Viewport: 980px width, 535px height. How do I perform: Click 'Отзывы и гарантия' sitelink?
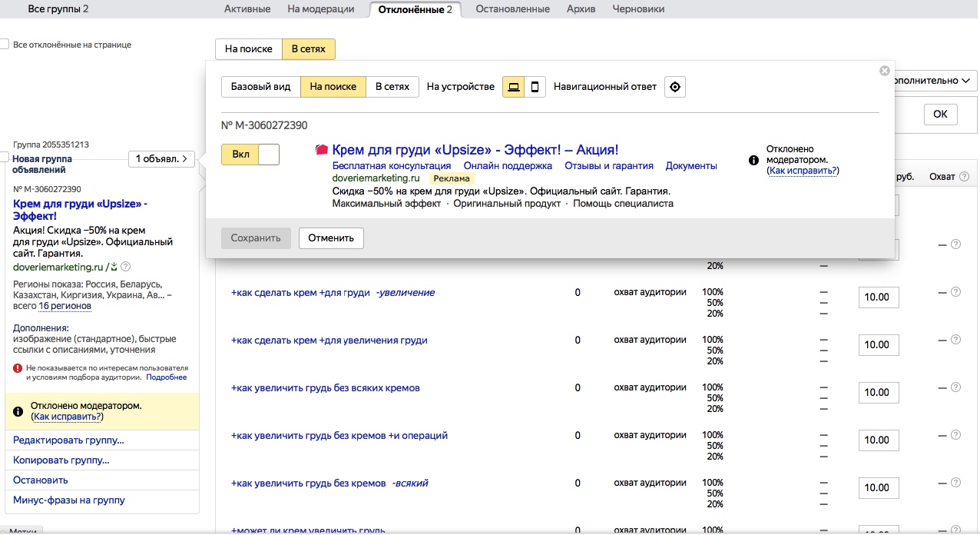click(x=609, y=165)
